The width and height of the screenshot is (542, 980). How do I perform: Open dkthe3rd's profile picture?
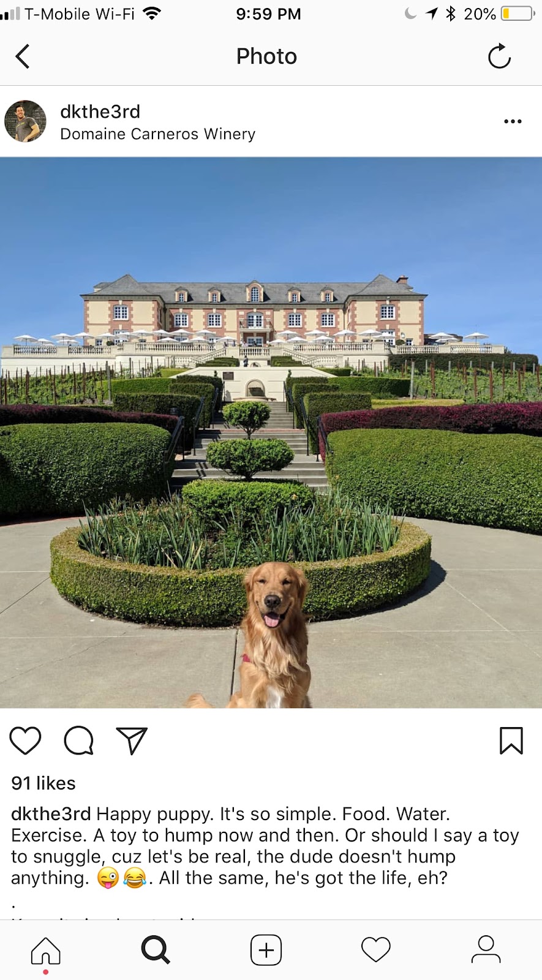pyautogui.click(x=26, y=121)
